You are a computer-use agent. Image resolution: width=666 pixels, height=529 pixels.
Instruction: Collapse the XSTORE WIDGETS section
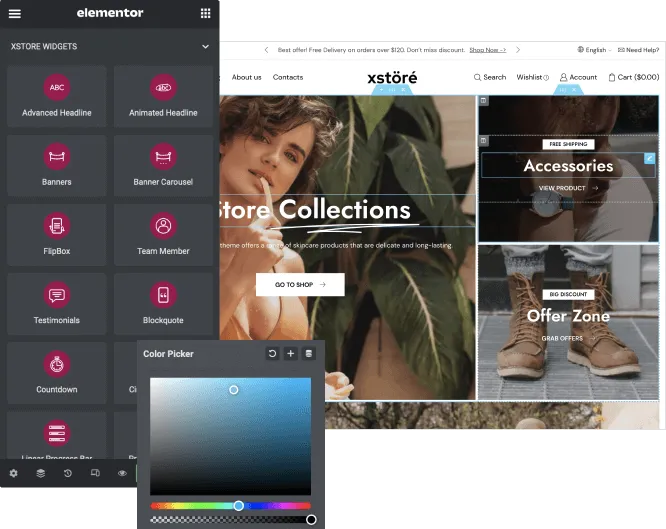[205, 46]
